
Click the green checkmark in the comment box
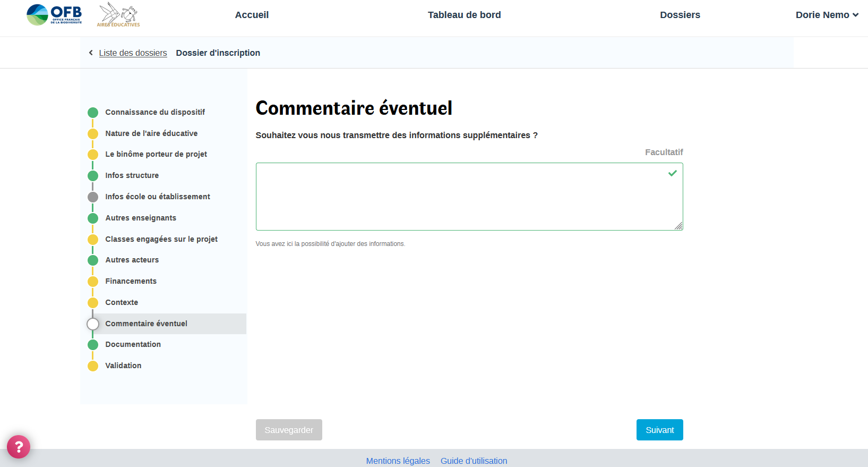(x=672, y=173)
